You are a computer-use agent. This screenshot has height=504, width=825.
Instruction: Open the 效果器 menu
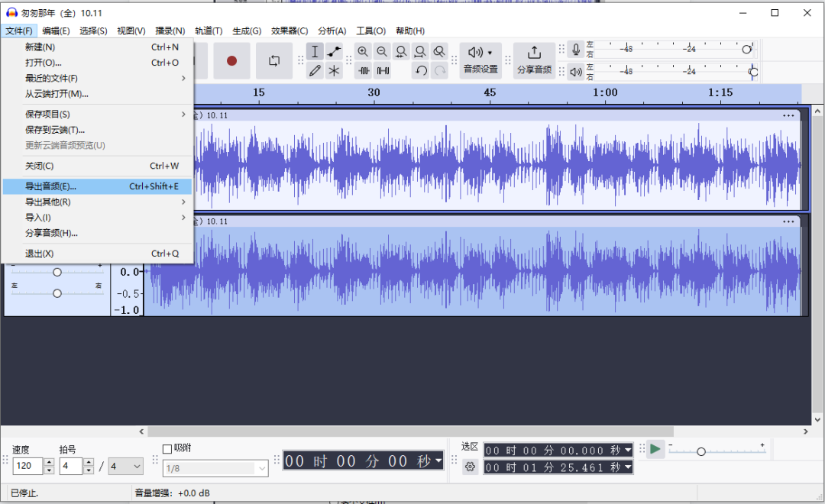tap(289, 31)
